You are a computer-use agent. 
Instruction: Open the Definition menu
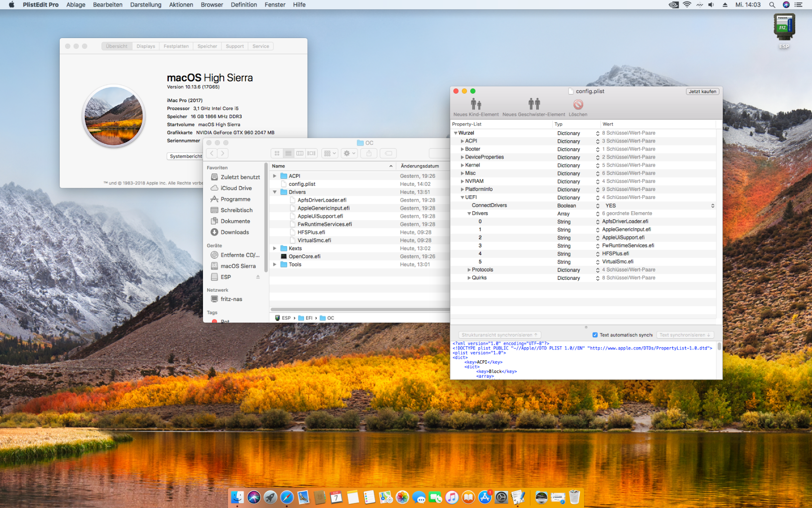coord(243,5)
